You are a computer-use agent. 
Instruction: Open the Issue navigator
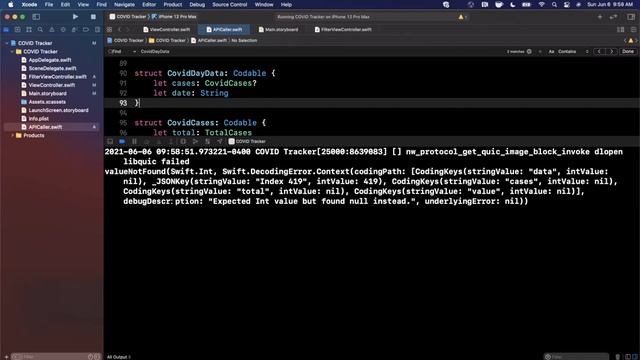point(51,30)
